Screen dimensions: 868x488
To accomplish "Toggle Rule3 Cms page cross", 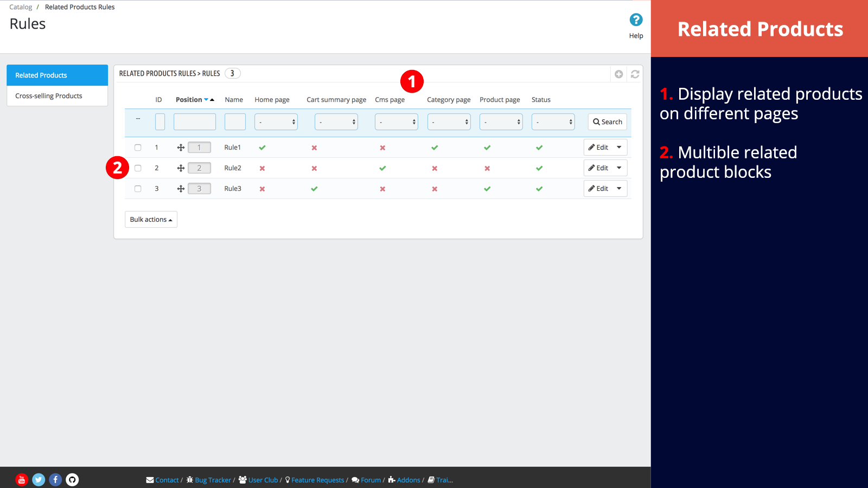I will (x=382, y=189).
